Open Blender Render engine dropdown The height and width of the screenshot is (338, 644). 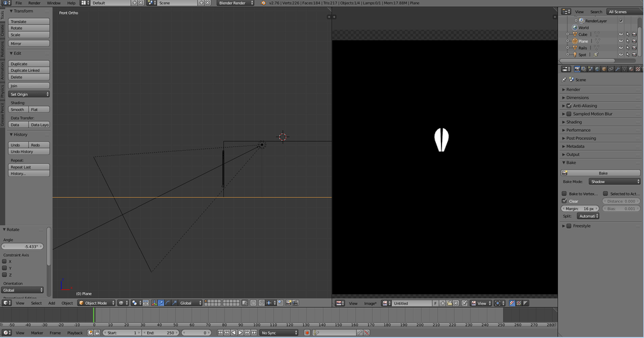(x=236, y=3)
